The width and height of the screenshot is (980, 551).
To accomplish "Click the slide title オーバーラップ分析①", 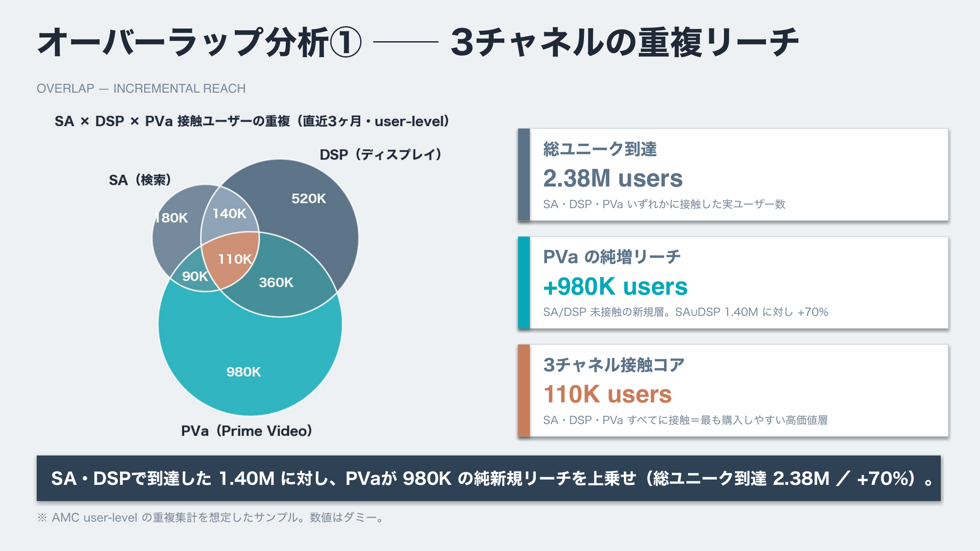I will click(199, 42).
